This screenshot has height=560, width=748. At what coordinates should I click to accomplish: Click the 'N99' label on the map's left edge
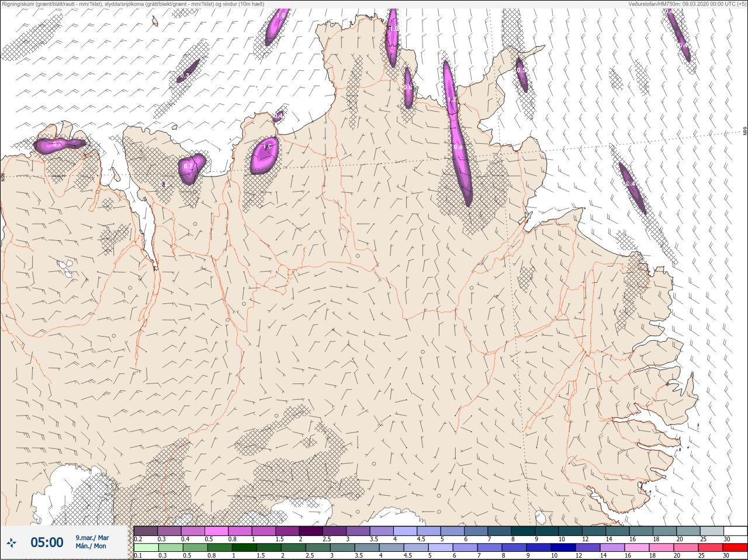(3, 176)
